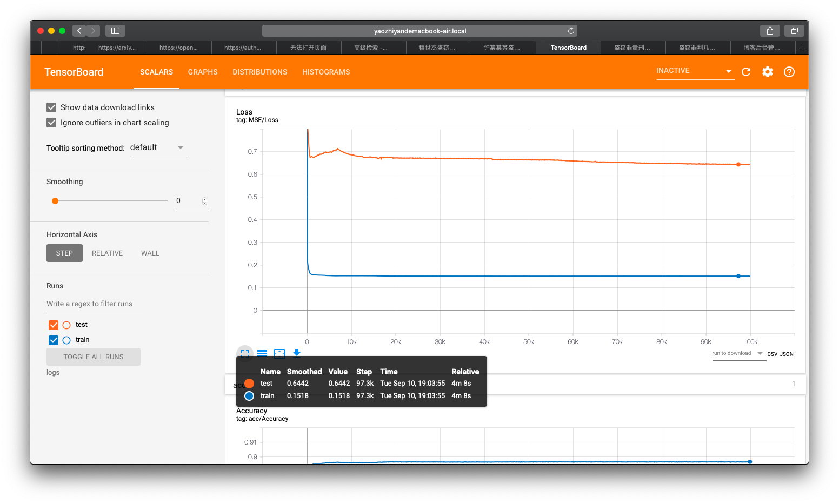Select the 盗窃罪判几 browser tab
The width and height of the screenshot is (839, 504).
(x=697, y=48)
